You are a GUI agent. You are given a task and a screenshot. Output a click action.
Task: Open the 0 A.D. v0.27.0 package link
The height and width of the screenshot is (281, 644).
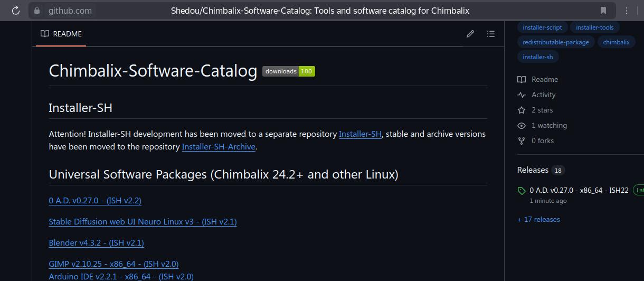tap(95, 201)
